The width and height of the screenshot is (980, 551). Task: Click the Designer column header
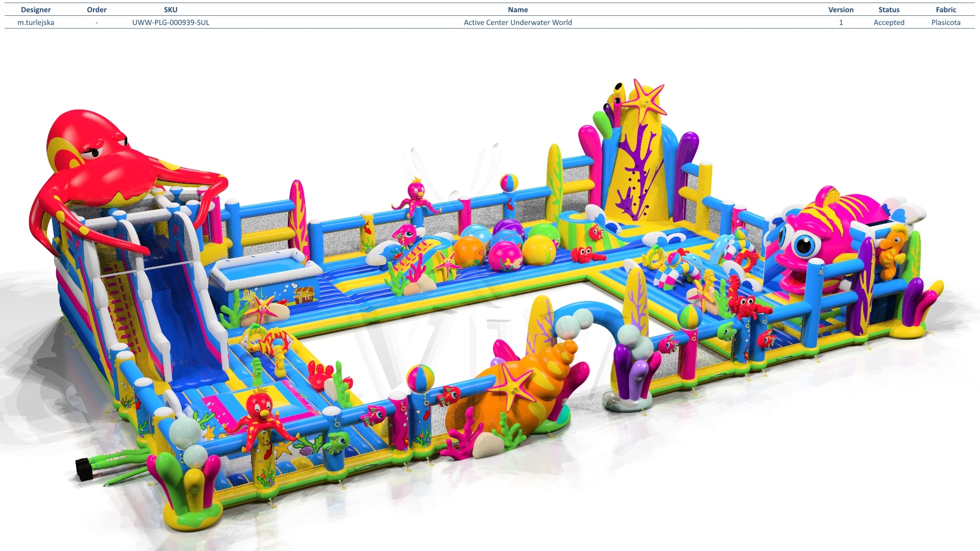click(x=36, y=10)
